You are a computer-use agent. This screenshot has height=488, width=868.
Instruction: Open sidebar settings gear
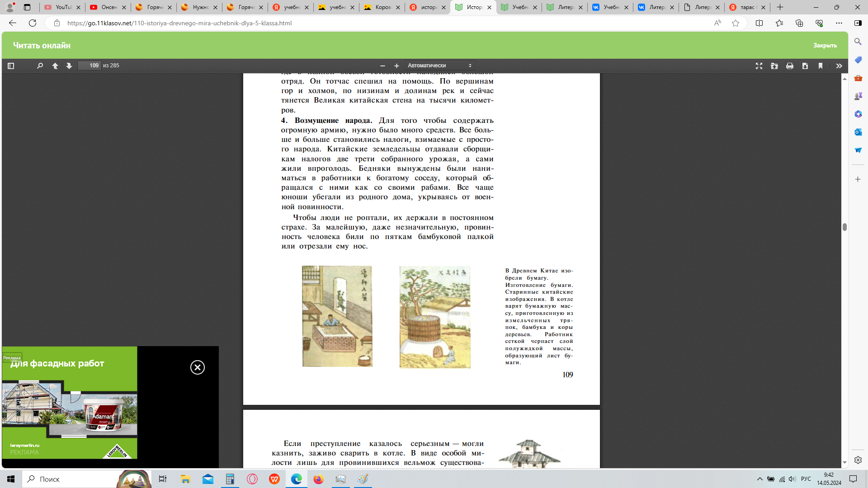pos(858,460)
